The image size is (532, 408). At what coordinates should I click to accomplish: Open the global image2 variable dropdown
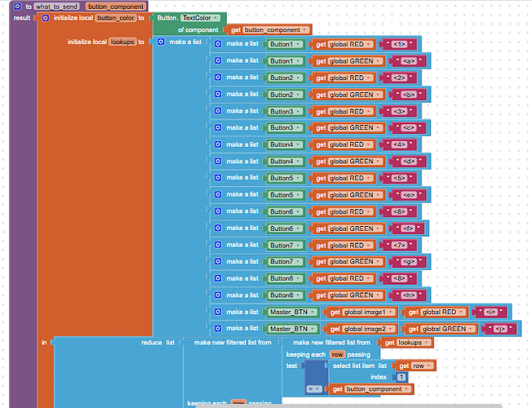(x=366, y=329)
